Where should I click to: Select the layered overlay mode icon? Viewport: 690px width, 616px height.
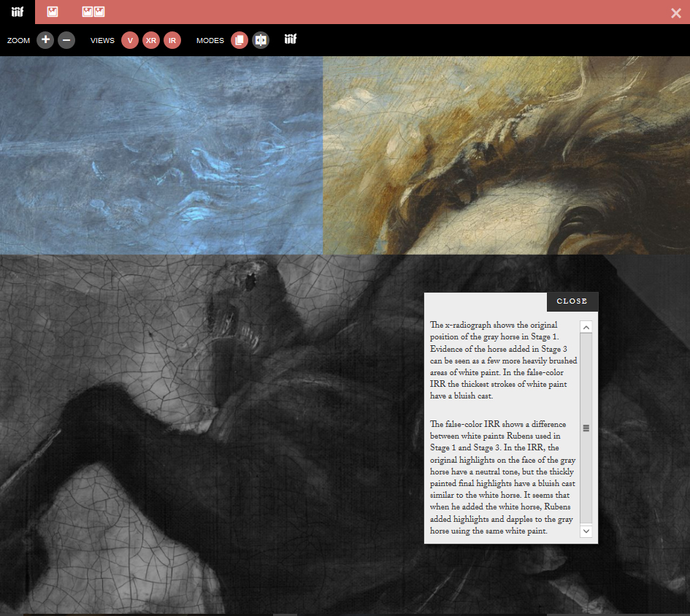pyautogui.click(x=239, y=40)
